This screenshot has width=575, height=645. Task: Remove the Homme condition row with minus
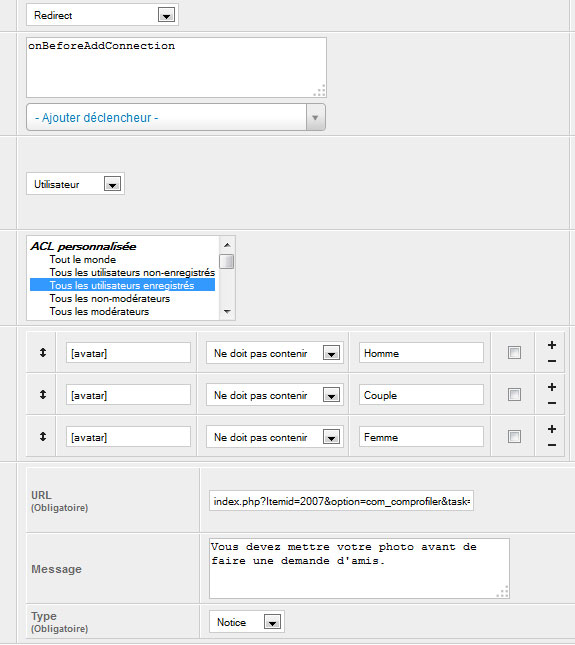552,361
